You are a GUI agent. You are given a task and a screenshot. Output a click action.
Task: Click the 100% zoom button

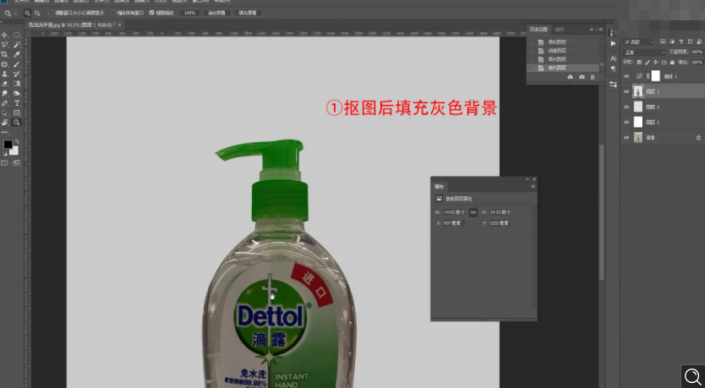point(190,13)
